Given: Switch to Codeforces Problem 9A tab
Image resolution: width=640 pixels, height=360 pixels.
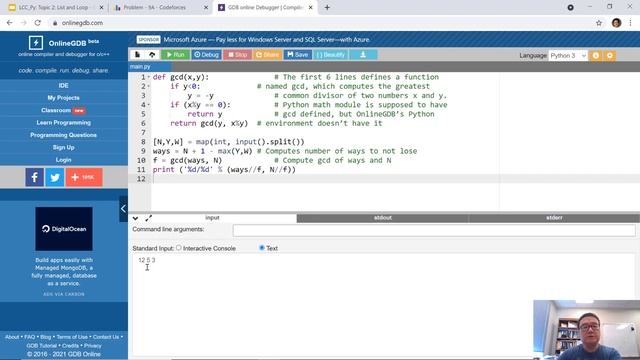Looking at the screenshot, I should pyautogui.click(x=160, y=8).
